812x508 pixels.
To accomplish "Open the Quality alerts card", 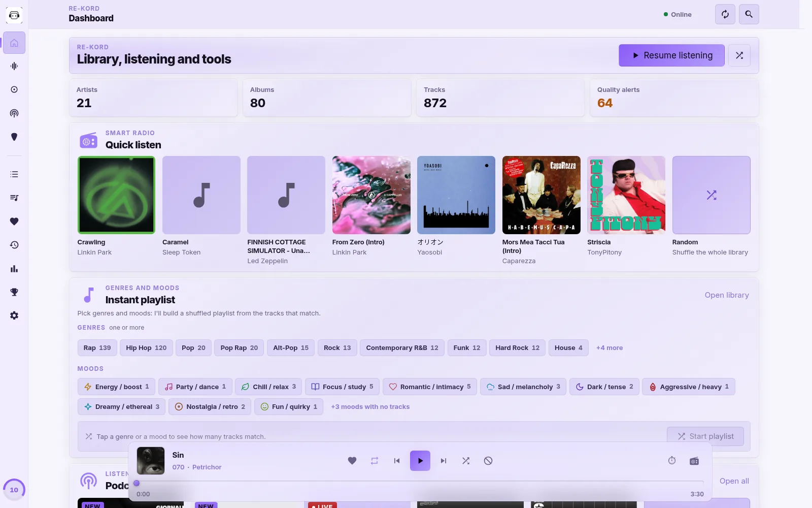I will 674,98.
